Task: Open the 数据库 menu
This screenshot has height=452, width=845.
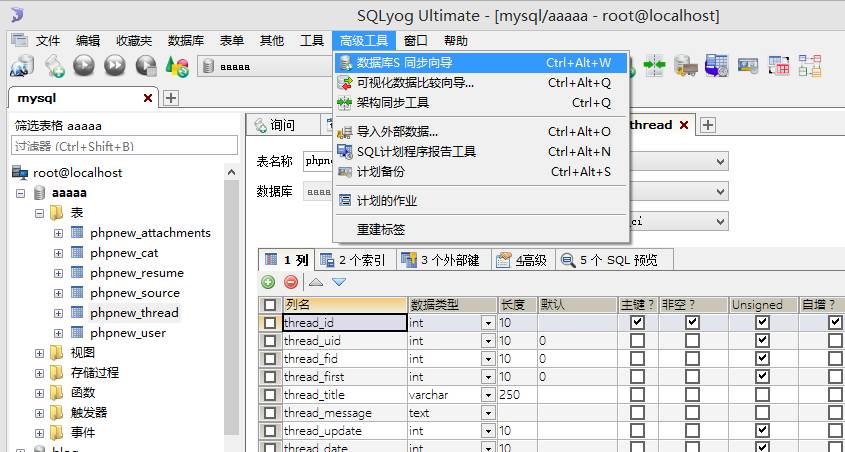Action: (185, 40)
